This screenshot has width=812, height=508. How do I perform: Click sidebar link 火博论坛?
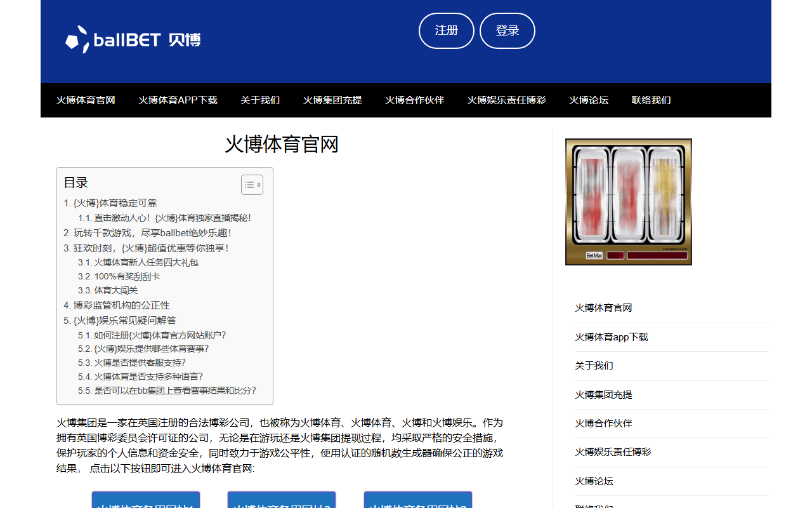594,481
